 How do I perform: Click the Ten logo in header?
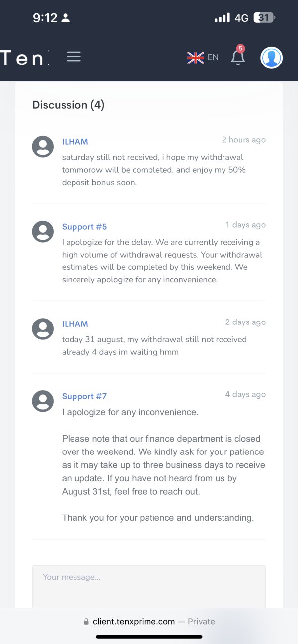(x=24, y=58)
